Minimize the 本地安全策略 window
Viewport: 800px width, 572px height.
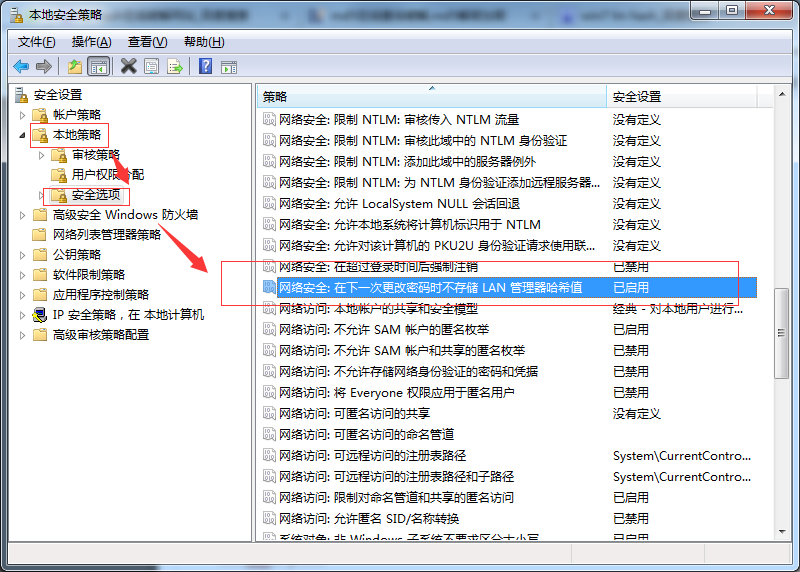tap(705, 11)
